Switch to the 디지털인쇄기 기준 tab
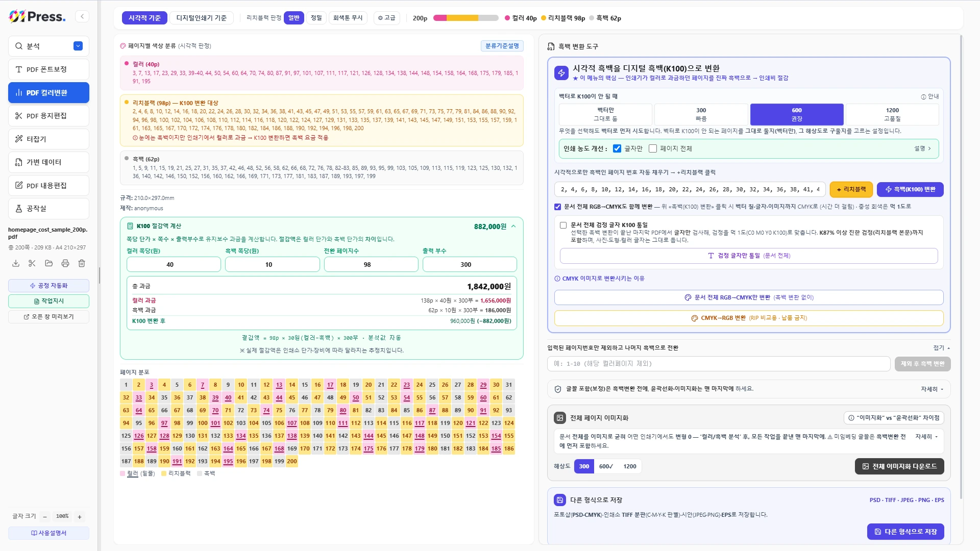 [202, 18]
